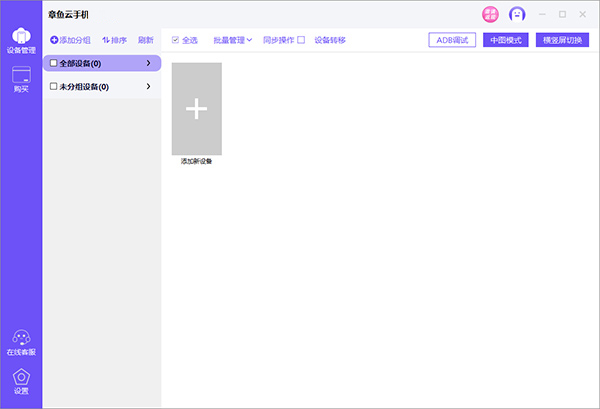
Task: Click the 添加新设备 plus tile
Action: pyautogui.click(x=197, y=108)
